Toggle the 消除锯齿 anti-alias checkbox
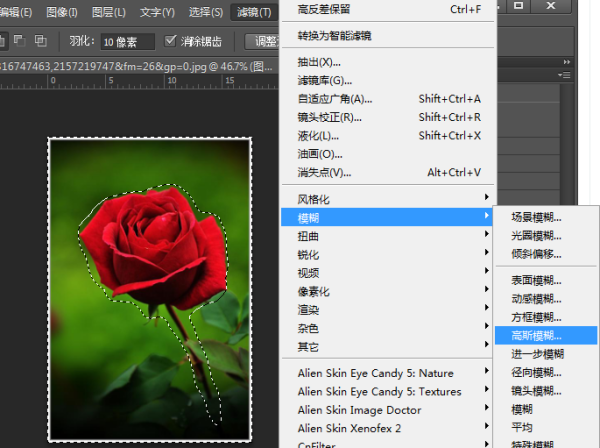This screenshot has width=600, height=448. click(x=172, y=42)
